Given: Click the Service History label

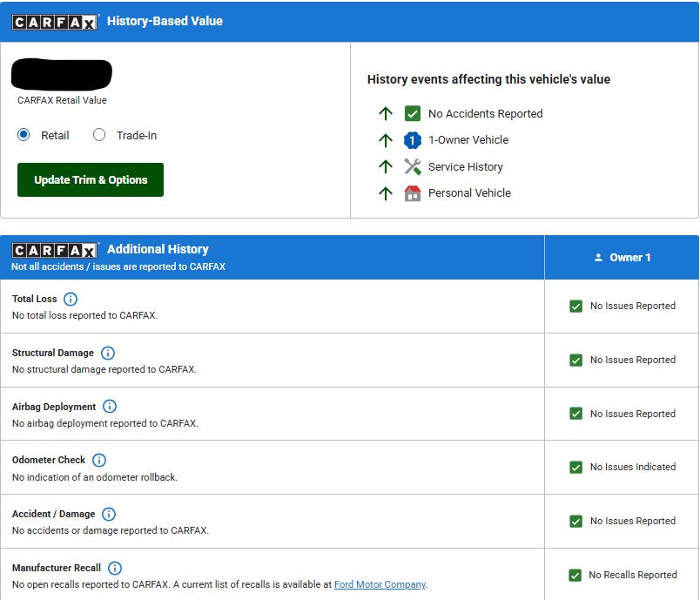Looking at the screenshot, I should (465, 167).
